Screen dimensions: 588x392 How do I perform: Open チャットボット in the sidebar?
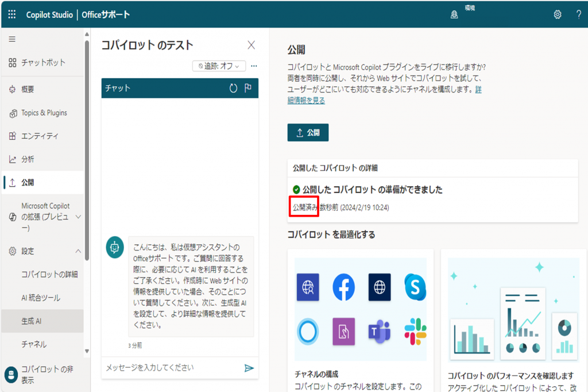42,62
